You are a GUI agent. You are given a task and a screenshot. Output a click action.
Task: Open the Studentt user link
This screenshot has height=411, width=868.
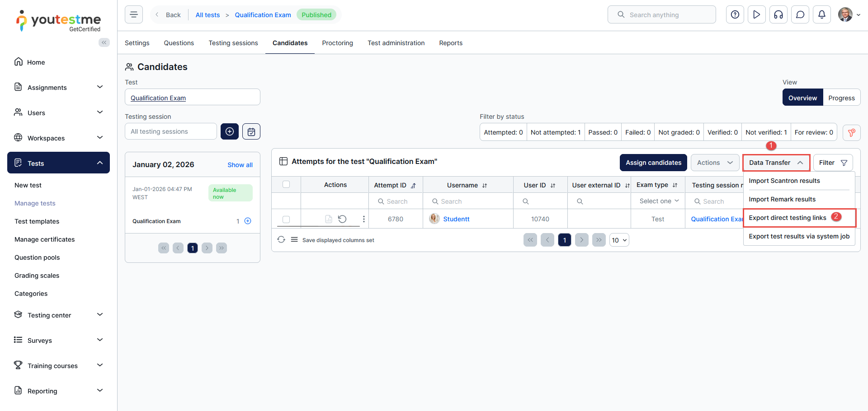456,219
